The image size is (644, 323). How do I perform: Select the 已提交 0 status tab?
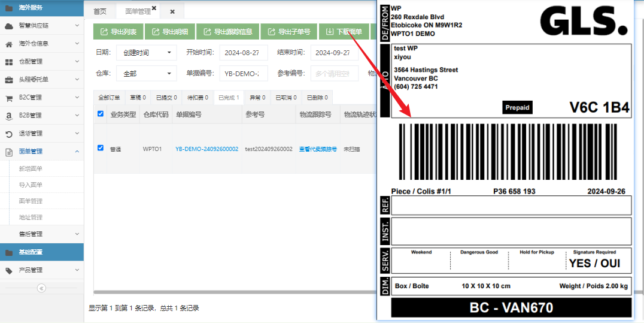coord(166,98)
